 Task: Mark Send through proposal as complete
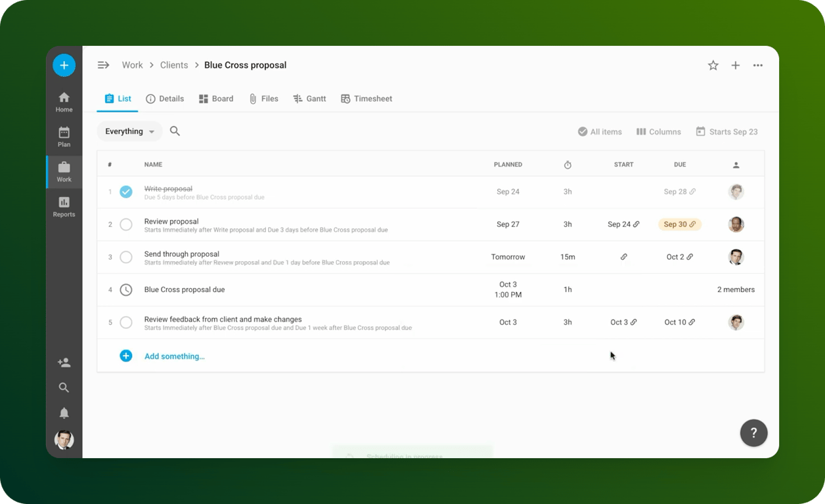point(126,257)
